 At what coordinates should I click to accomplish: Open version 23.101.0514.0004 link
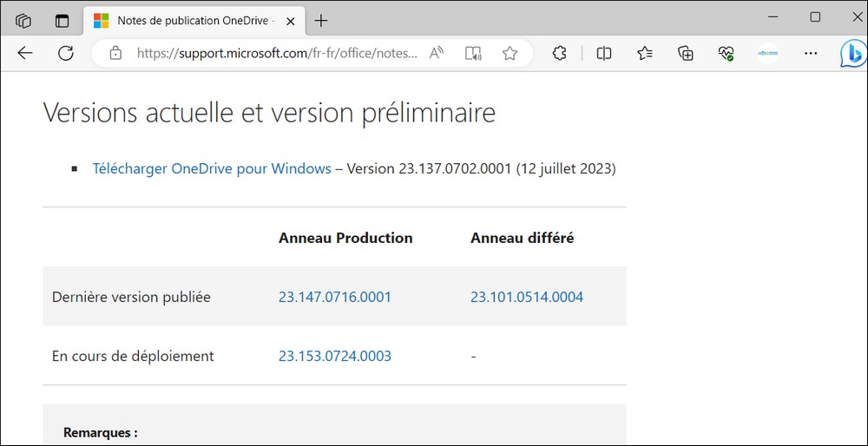527,297
